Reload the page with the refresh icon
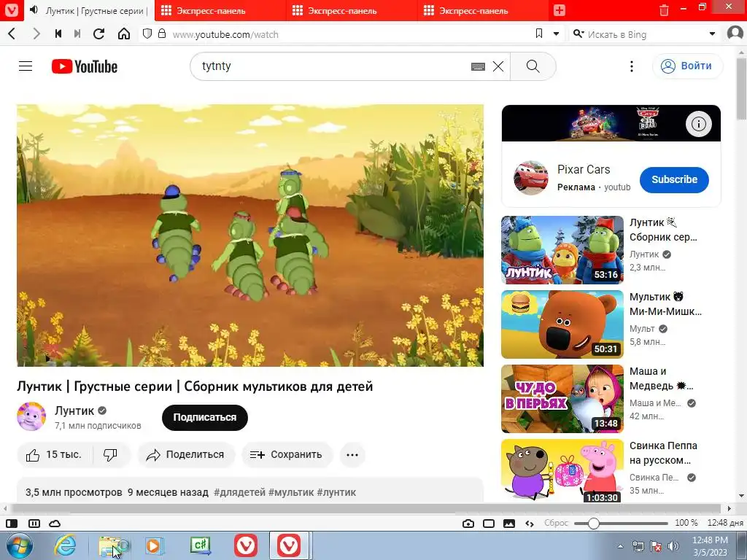Viewport: 747px width, 560px height. click(x=98, y=34)
